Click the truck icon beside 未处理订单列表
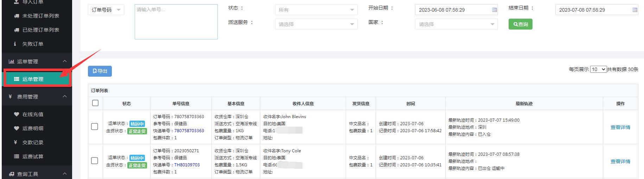 pos(16,16)
